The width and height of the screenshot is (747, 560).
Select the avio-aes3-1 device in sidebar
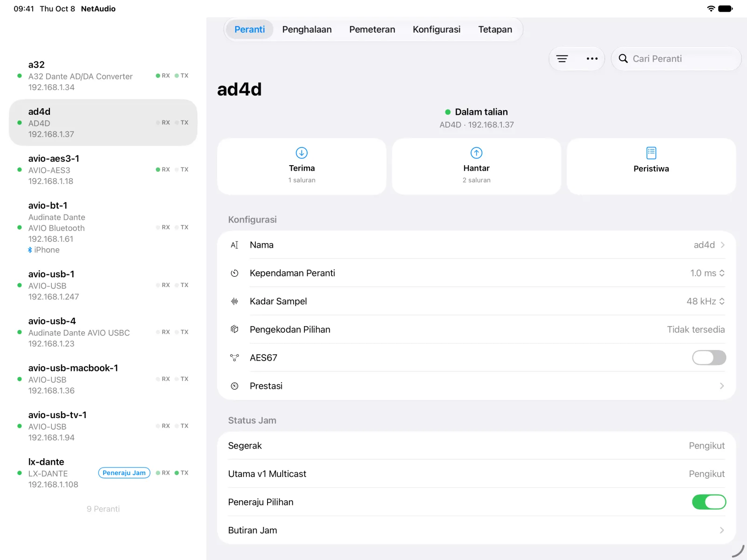click(103, 169)
